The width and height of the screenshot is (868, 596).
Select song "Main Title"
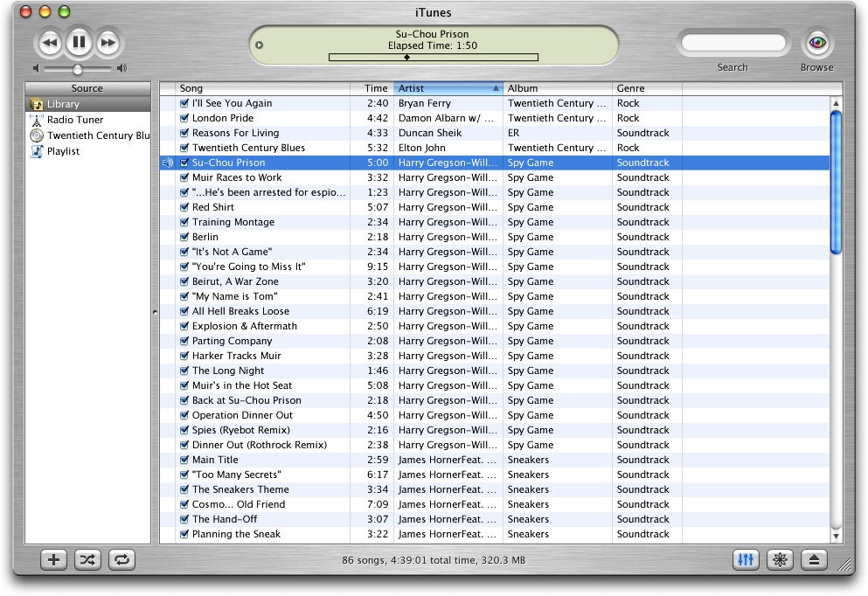[x=215, y=460]
